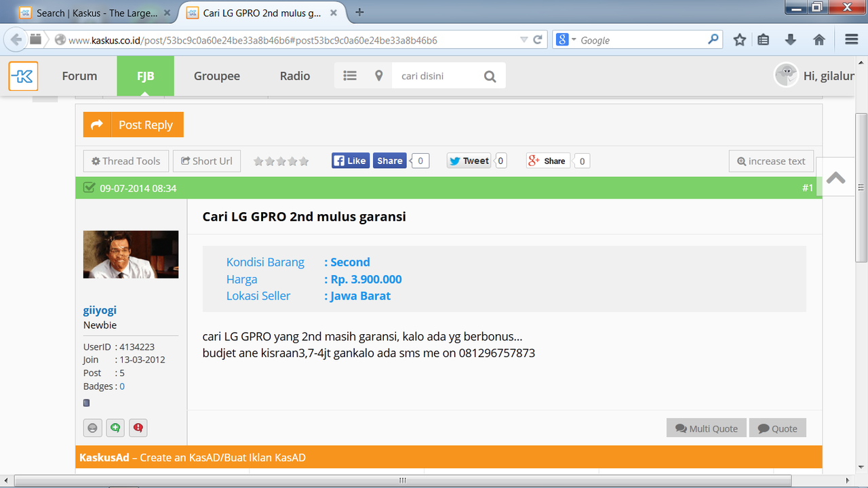Click the Multi Quote button
This screenshot has height=488, width=868.
[707, 428]
